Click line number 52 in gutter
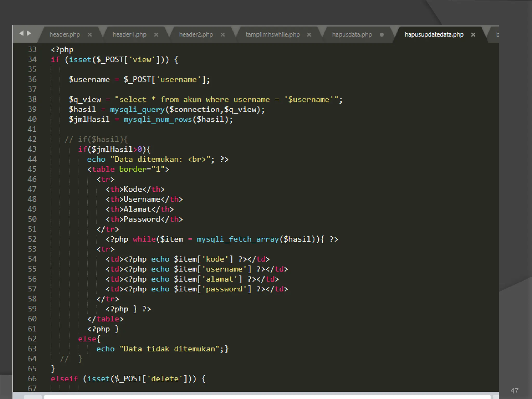 [32, 239]
